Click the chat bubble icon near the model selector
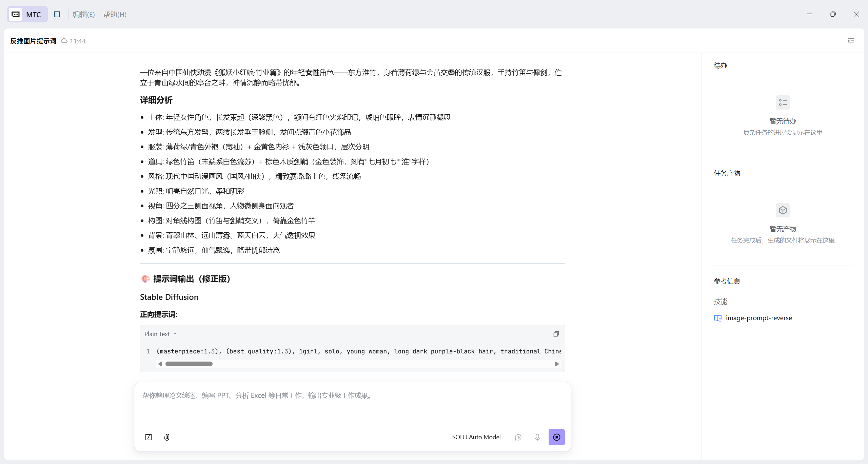Image resolution: width=868 pixels, height=464 pixels. coord(518,437)
